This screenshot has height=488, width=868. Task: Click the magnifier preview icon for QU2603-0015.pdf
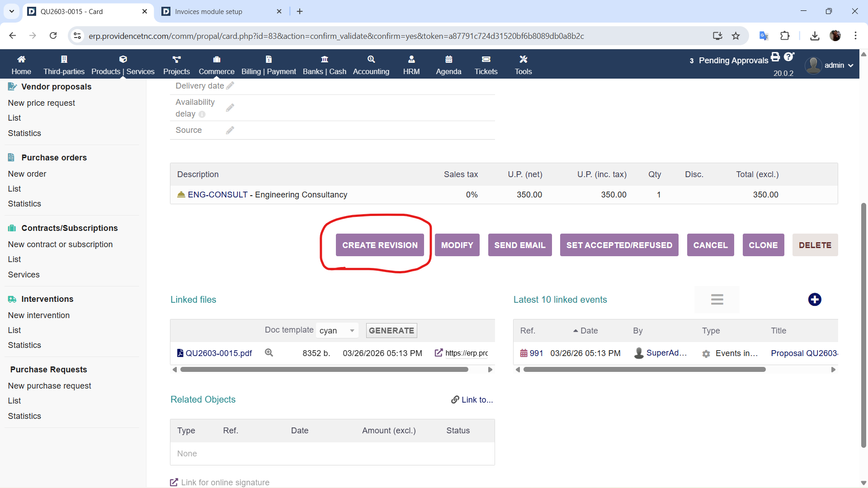point(269,353)
